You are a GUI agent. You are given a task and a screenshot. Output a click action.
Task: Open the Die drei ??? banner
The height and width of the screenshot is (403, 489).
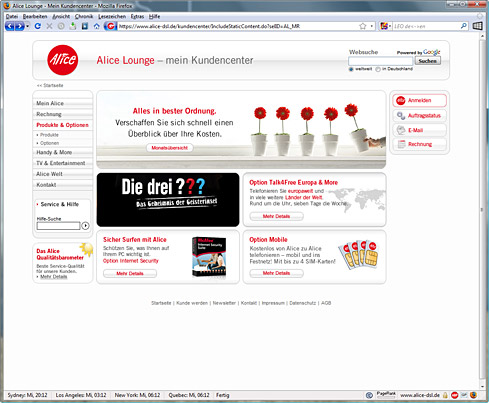(168, 200)
